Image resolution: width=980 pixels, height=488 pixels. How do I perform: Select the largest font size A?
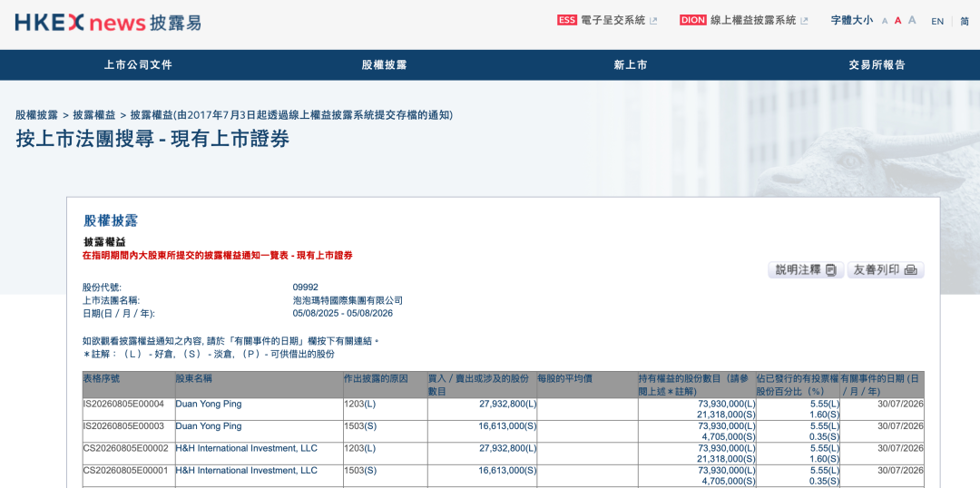pyautogui.click(x=912, y=20)
